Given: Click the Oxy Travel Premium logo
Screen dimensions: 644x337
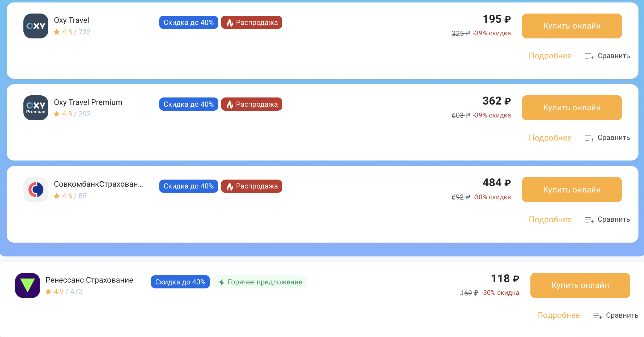Looking at the screenshot, I should point(36,108).
